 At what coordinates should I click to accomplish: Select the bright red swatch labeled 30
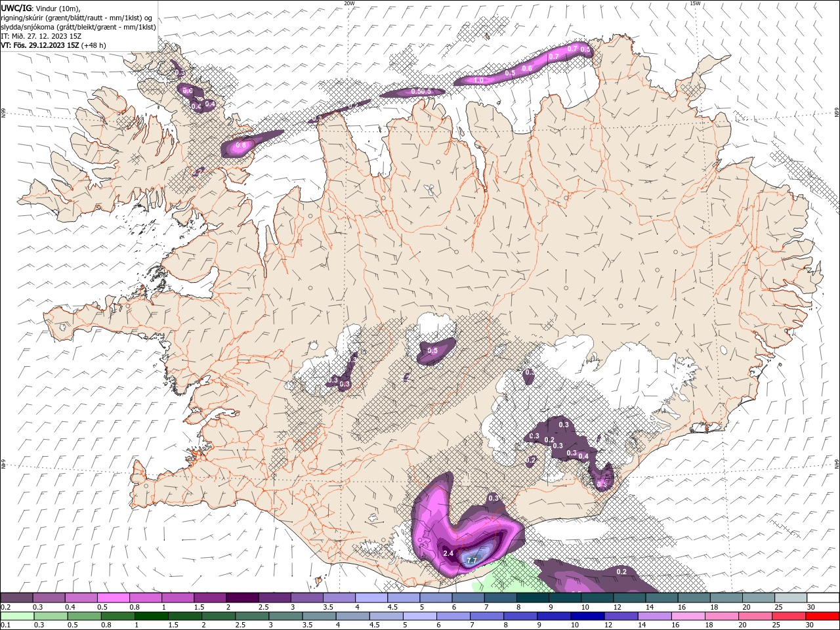click(822, 616)
